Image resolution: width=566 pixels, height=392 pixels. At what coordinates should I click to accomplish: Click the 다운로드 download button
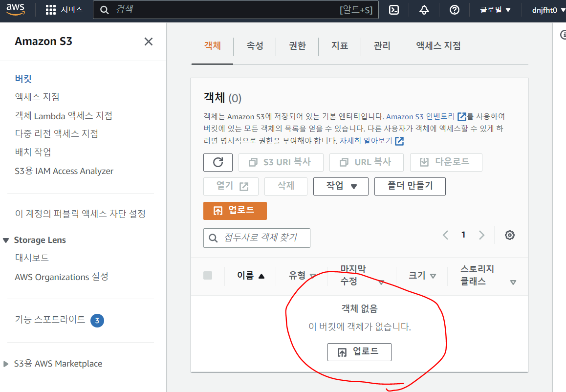[446, 162]
